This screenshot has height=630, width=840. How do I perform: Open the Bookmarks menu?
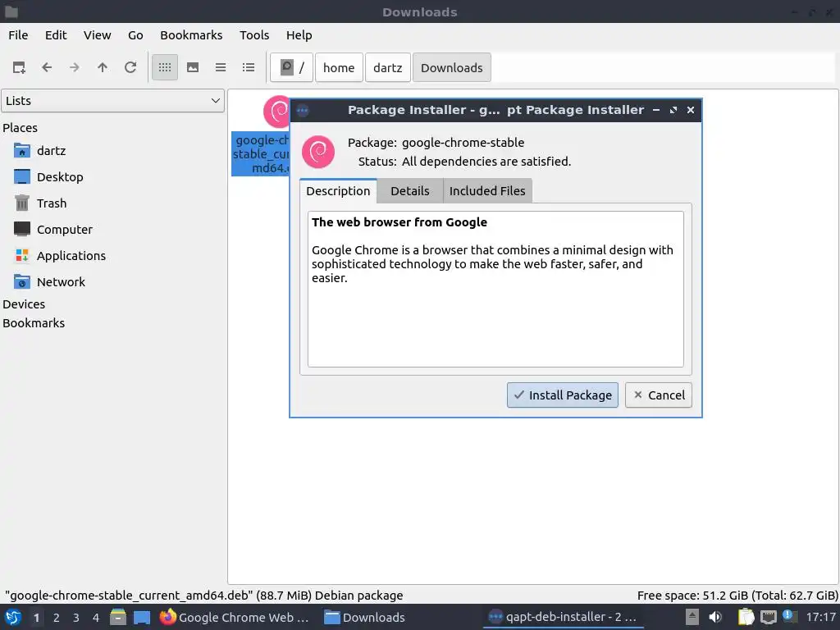[x=191, y=35]
